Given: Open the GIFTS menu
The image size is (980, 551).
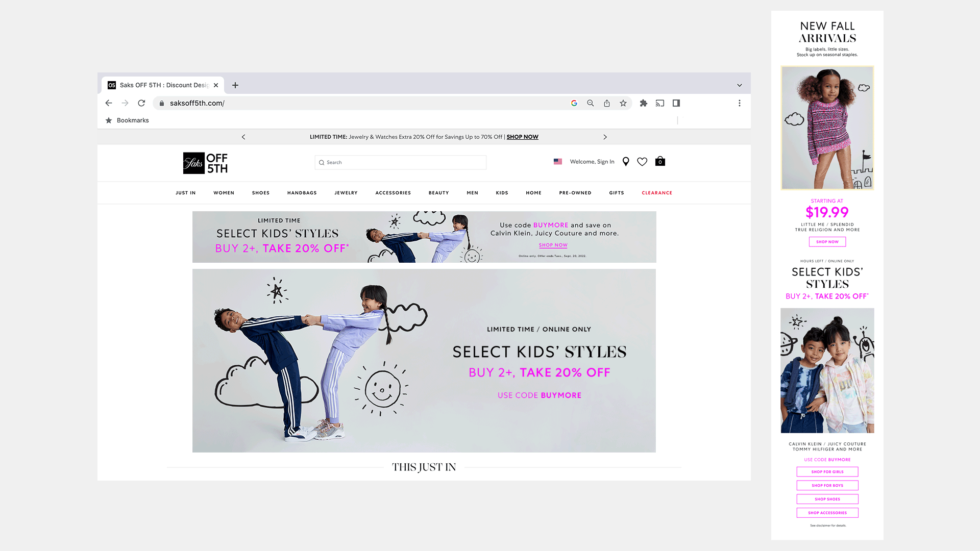Looking at the screenshot, I should (x=617, y=193).
